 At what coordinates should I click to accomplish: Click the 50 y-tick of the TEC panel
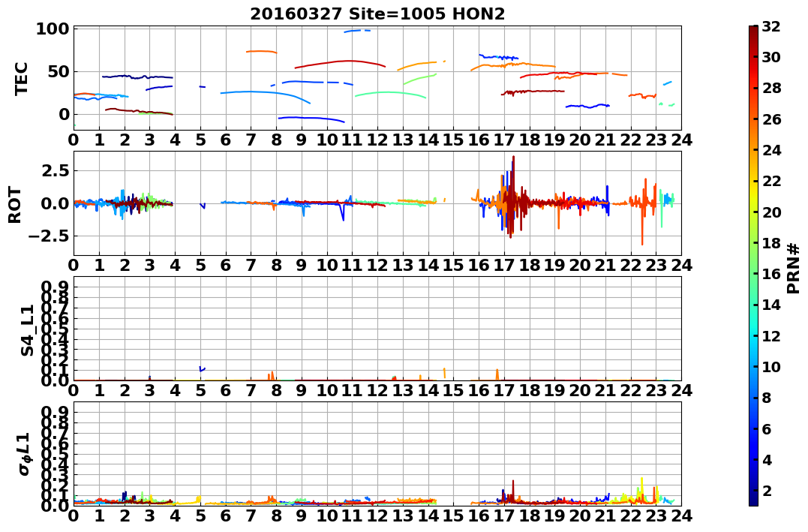pos(58,71)
